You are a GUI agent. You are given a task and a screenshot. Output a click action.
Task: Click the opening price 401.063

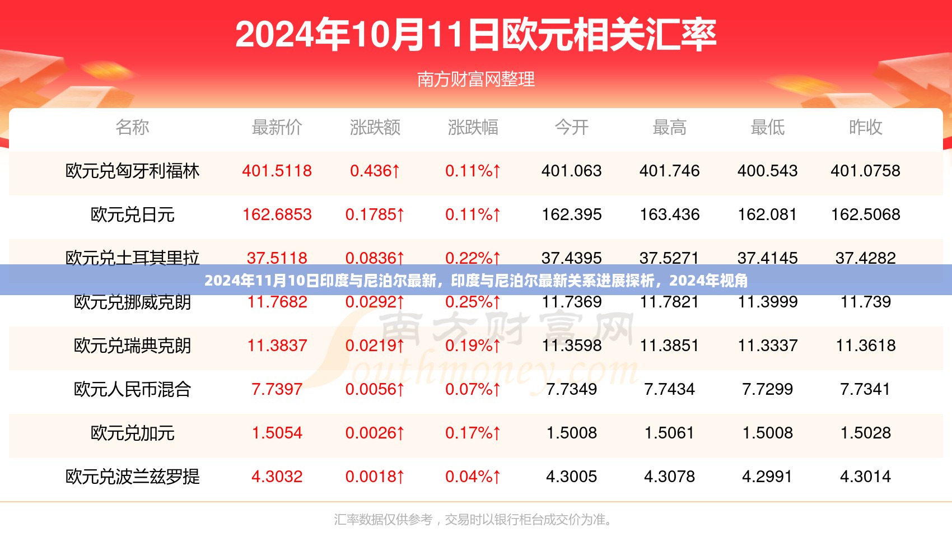pyautogui.click(x=571, y=171)
